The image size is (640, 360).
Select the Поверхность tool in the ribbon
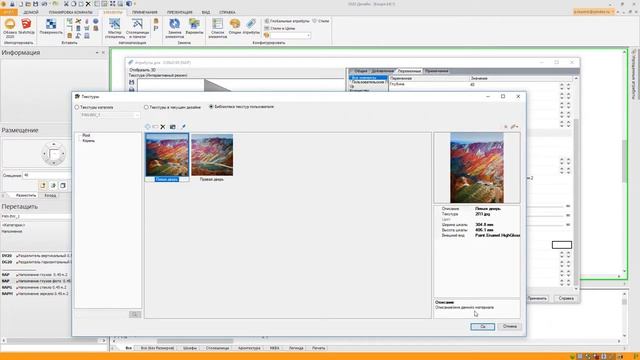pyautogui.click(x=51, y=27)
